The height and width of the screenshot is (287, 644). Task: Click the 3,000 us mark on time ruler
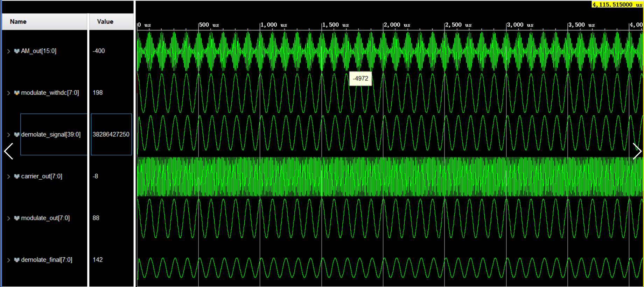[x=520, y=25]
